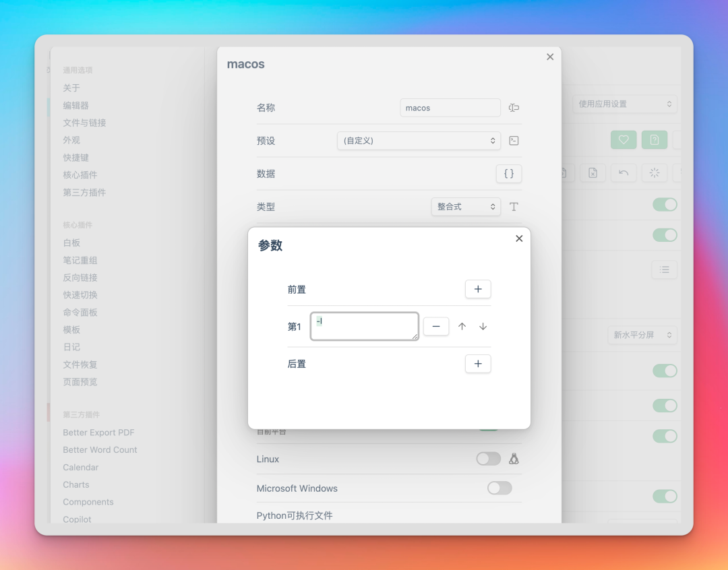Open the 文件恢复 plugin settings
Screen dimensions: 728x570
click(80, 365)
